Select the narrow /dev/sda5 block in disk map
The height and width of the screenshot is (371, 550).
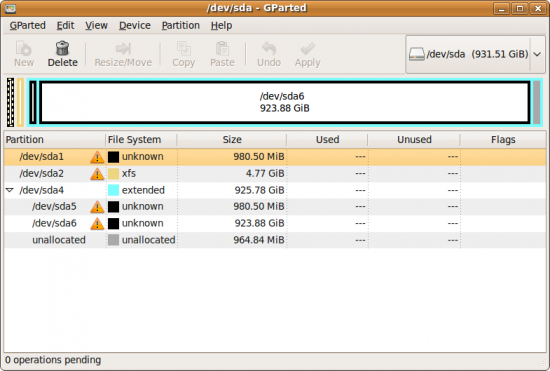(x=33, y=102)
